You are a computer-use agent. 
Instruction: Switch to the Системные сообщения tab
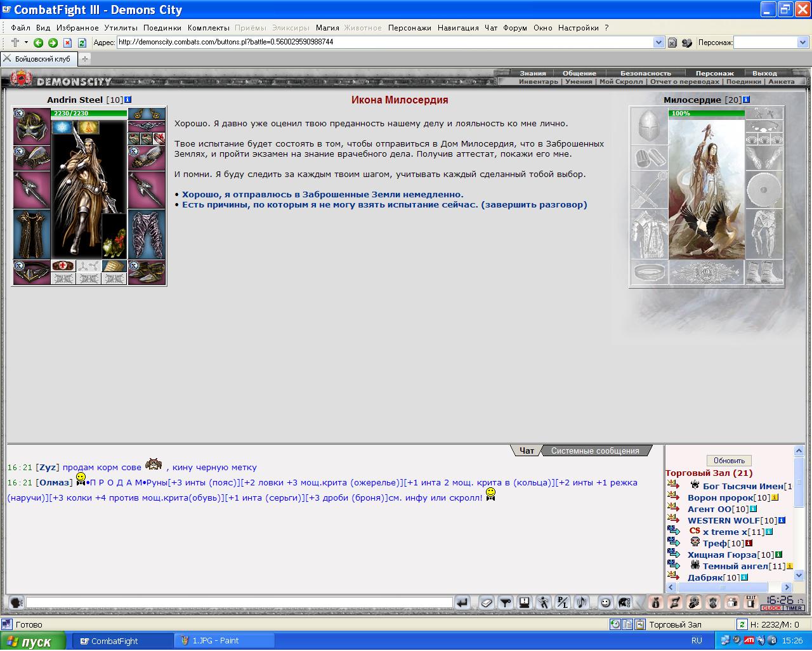pos(595,450)
